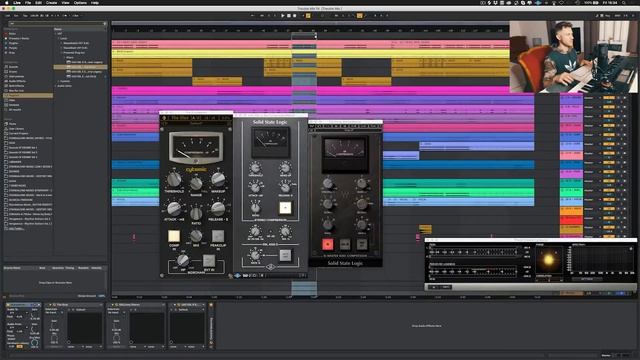This screenshot has height=360, width=640.
Task: Open the Max for Live category
Action: point(16,91)
